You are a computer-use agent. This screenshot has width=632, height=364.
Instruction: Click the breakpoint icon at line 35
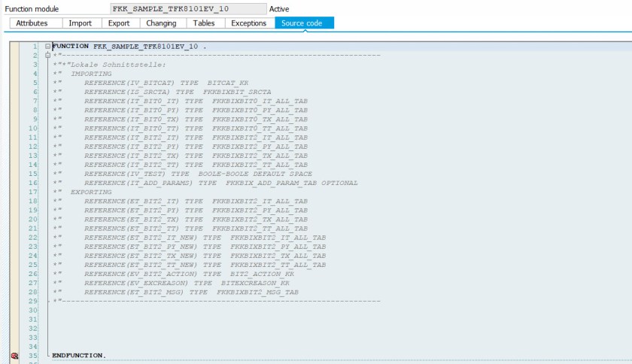14,356
